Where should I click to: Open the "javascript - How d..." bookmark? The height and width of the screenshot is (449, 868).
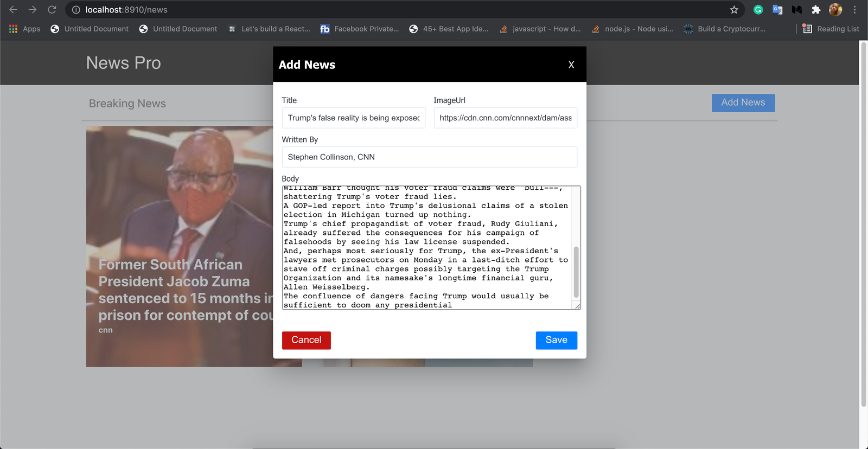540,29
